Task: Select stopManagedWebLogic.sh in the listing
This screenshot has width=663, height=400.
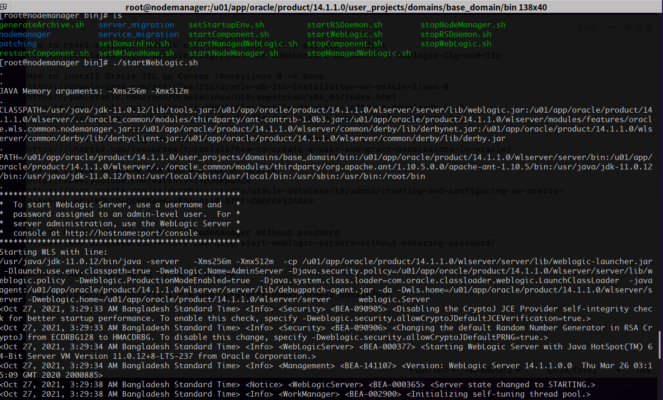Action: [x=359, y=53]
